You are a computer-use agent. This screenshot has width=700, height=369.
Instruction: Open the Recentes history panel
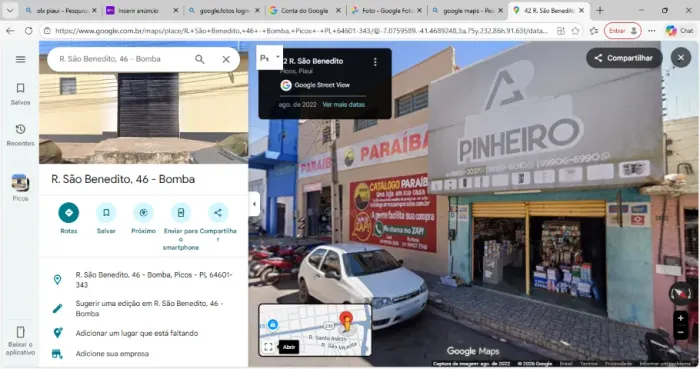[21, 135]
